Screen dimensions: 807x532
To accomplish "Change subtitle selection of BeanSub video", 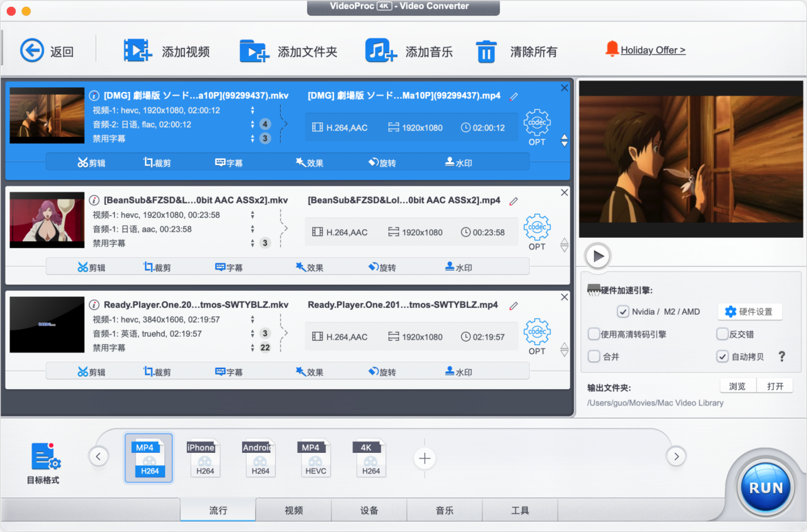I will coord(252,243).
